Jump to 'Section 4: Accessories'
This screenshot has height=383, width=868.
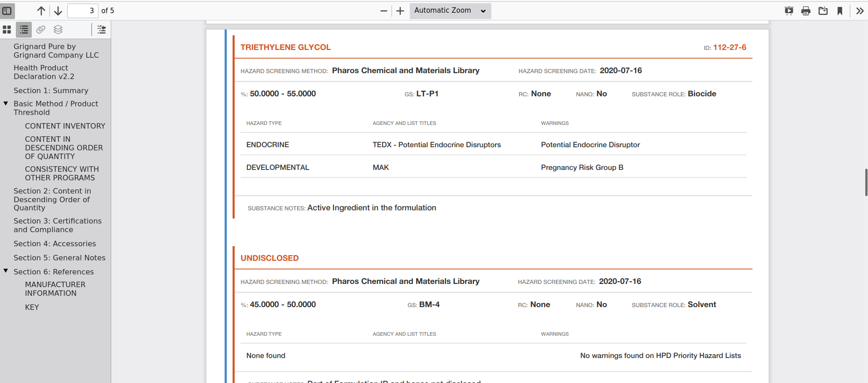point(55,244)
